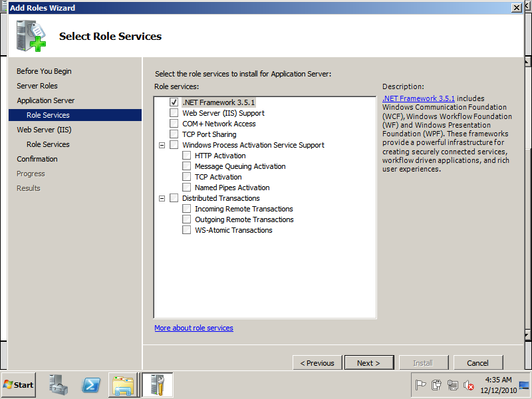
Task: Launch Windows PowerShell from the taskbar
Action: [x=91, y=385]
